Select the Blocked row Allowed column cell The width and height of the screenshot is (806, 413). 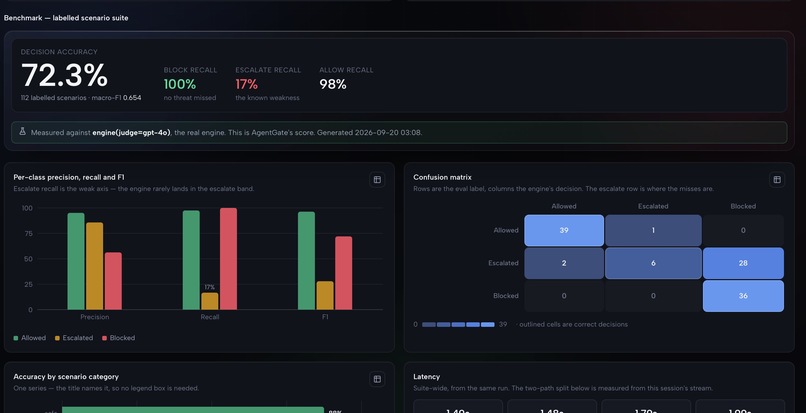coord(564,296)
